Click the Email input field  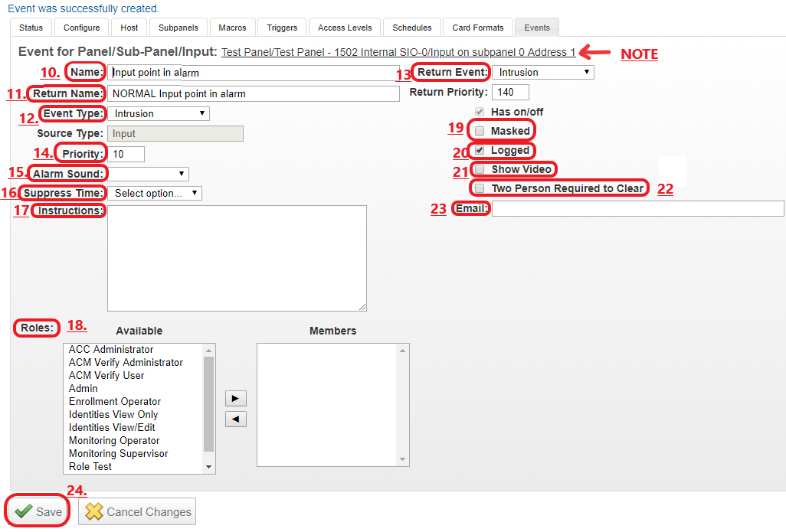pyautogui.click(x=637, y=208)
